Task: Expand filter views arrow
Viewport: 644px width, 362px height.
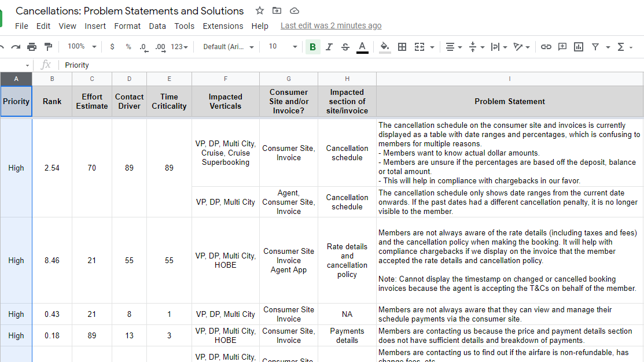Action: pyautogui.click(x=608, y=47)
